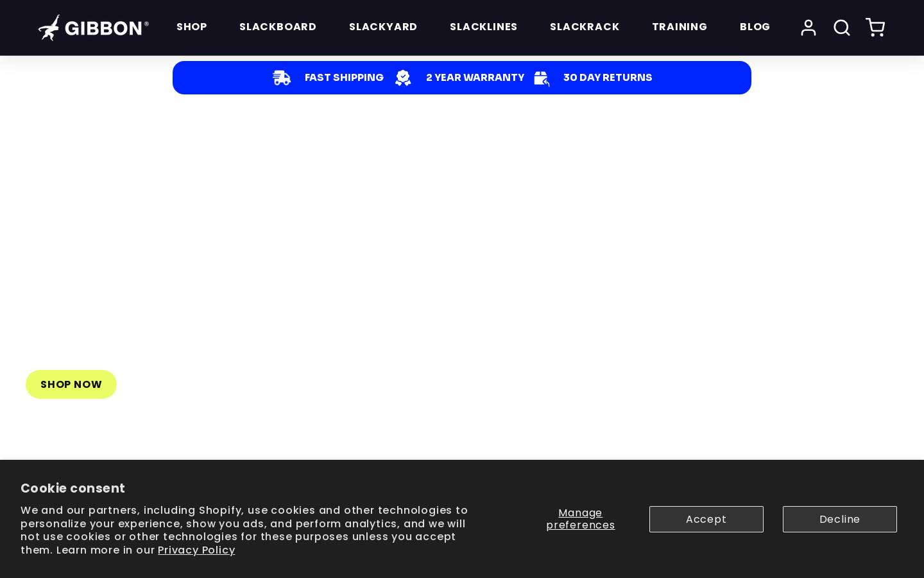Click the Fast Shipping text
The width and height of the screenshot is (924, 578).
coord(344,78)
